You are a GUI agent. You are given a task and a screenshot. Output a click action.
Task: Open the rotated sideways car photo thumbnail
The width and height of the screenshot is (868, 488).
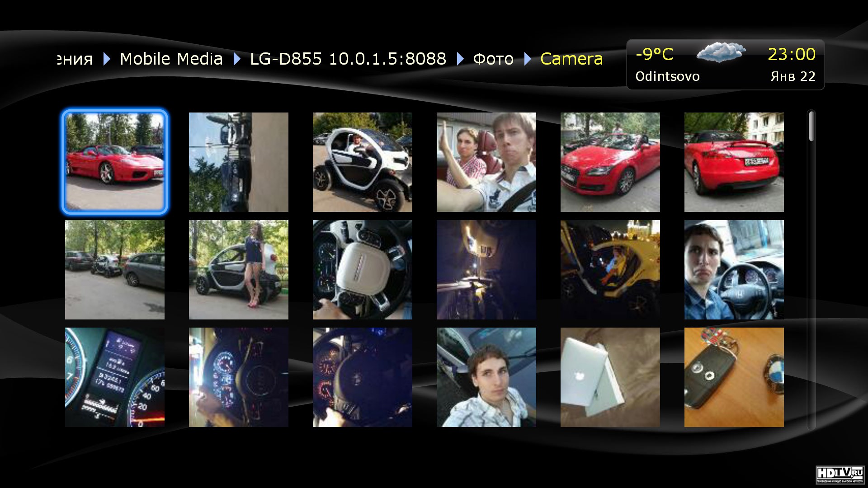pos(239,162)
